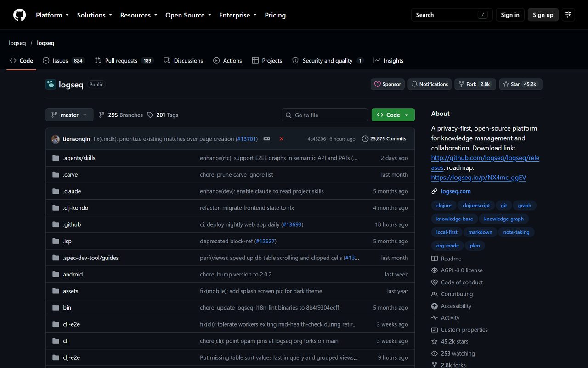
Task: Fork the repository via the Fork button
Action: pyautogui.click(x=475, y=84)
